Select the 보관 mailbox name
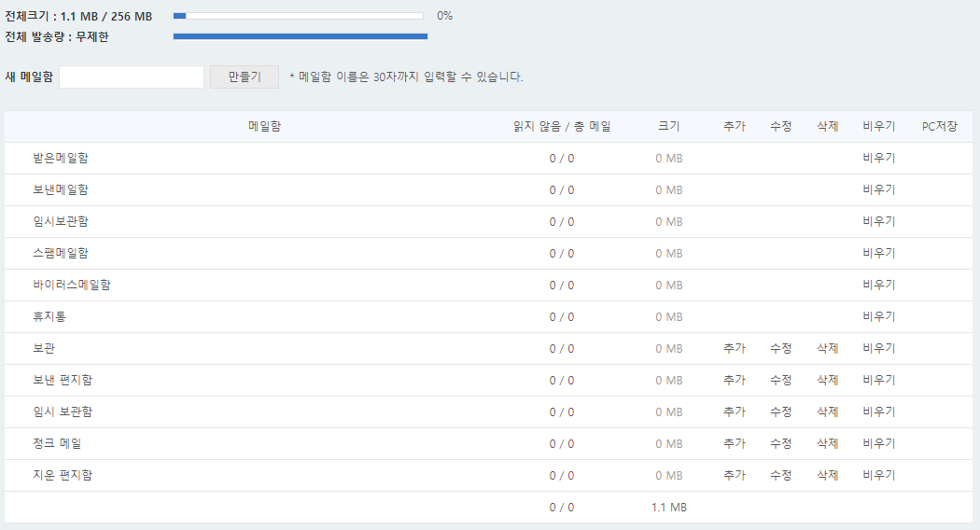Viewport: 980px width, 530px height. tap(44, 348)
